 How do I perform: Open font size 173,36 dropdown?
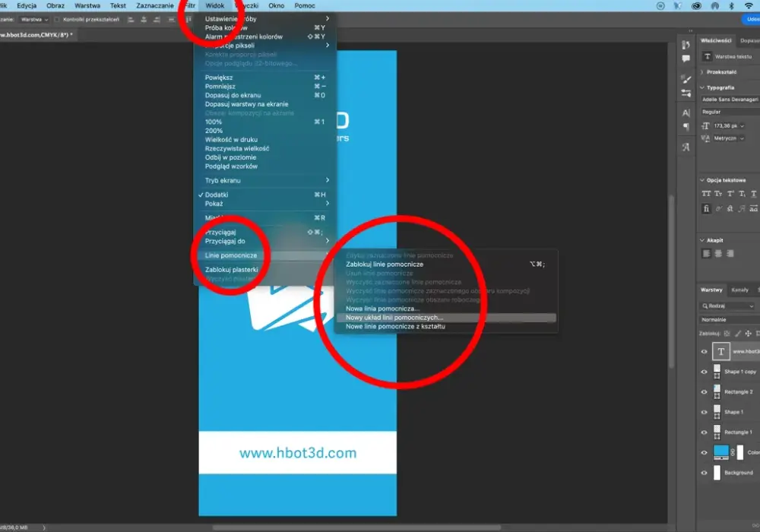pos(742,126)
